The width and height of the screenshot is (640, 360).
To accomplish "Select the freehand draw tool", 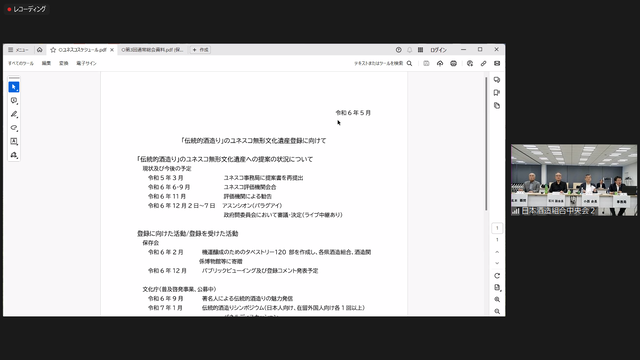I will click(x=14, y=128).
